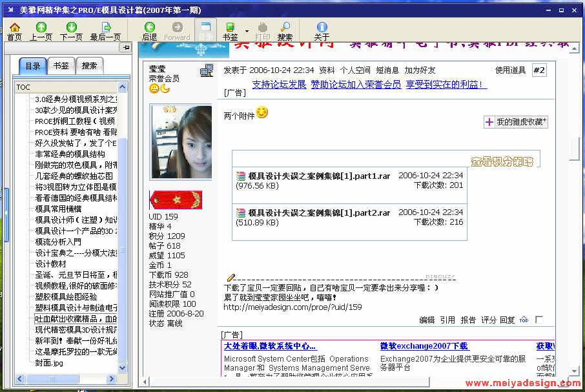Open 我的雅虎收藏 add-favorite button
The width and height of the screenshot is (585, 392).
click(x=516, y=122)
